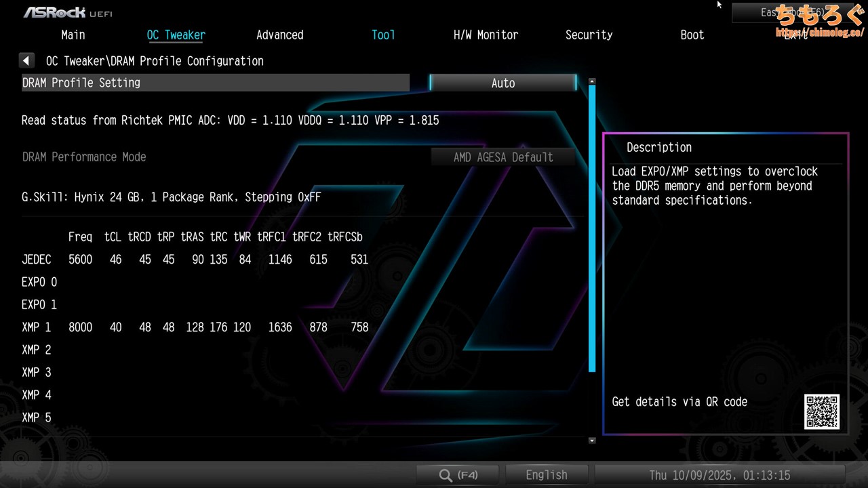The image size is (868, 488).
Task: Switch to the Main tab
Action: click(x=73, y=35)
